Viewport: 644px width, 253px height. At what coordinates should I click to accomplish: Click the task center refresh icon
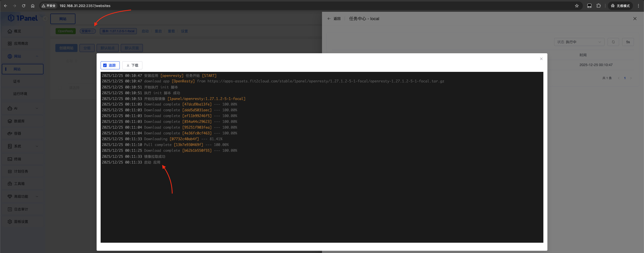613,42
